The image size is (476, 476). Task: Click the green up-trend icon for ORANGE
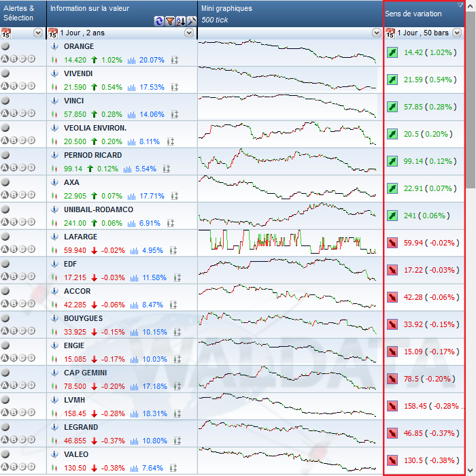pos(392,52)
